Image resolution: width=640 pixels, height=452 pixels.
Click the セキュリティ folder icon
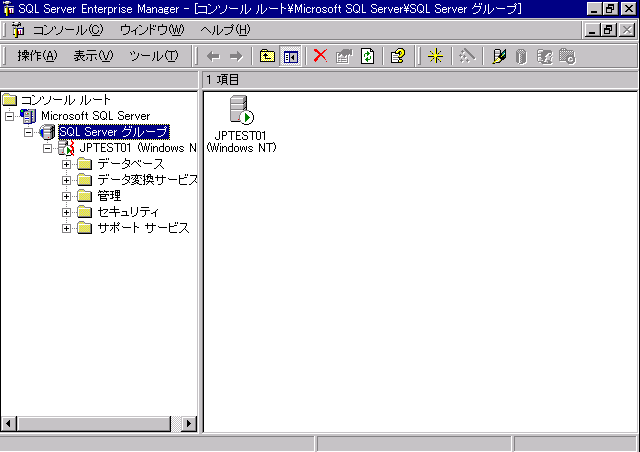click(x=84, y=212)
